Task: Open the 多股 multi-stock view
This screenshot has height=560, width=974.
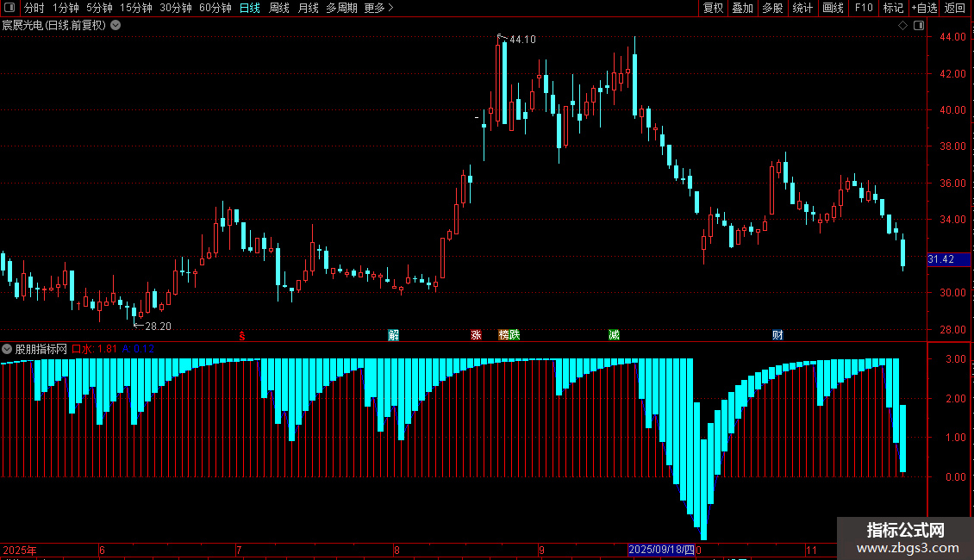Action: pyautogui.click(x=773, y=8)
